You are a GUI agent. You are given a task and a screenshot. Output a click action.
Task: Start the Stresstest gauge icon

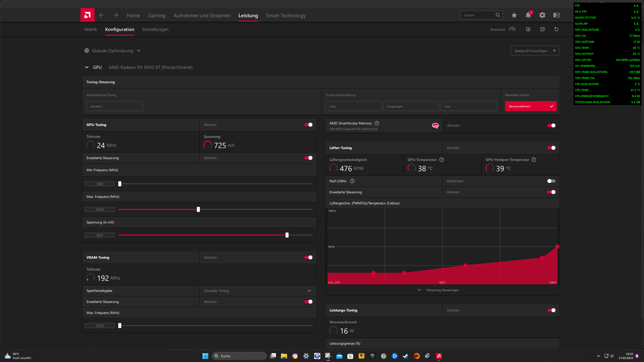click(x=512, y=29)
